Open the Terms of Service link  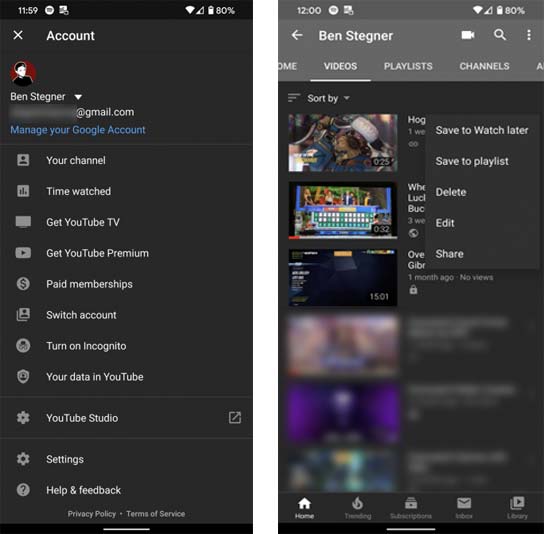tap(155, 514)
